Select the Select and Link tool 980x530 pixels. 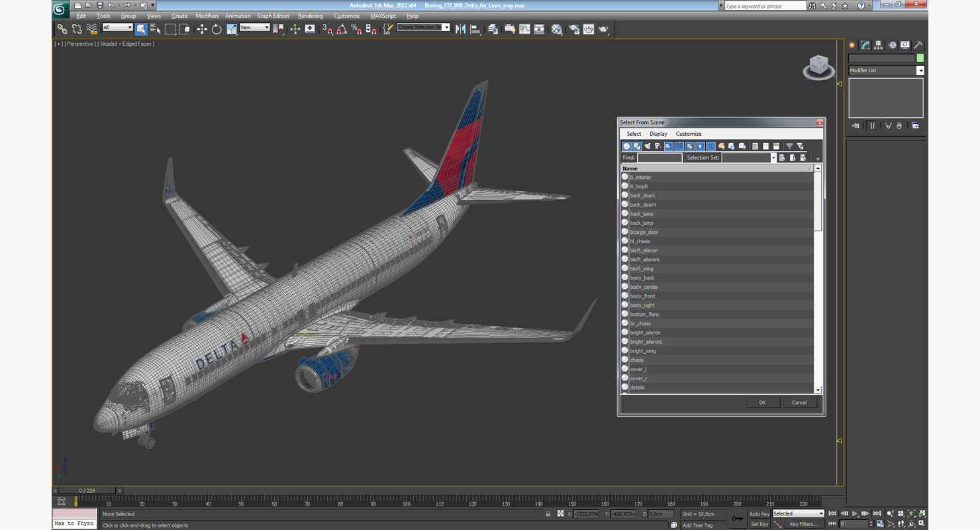[x=62, y=28]
